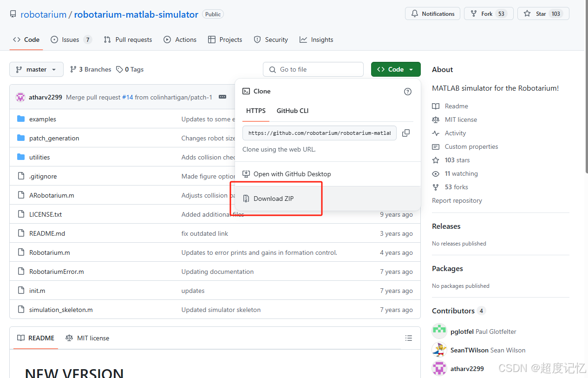
Task: Open the Packages heading link
Action: click(447, 268)
